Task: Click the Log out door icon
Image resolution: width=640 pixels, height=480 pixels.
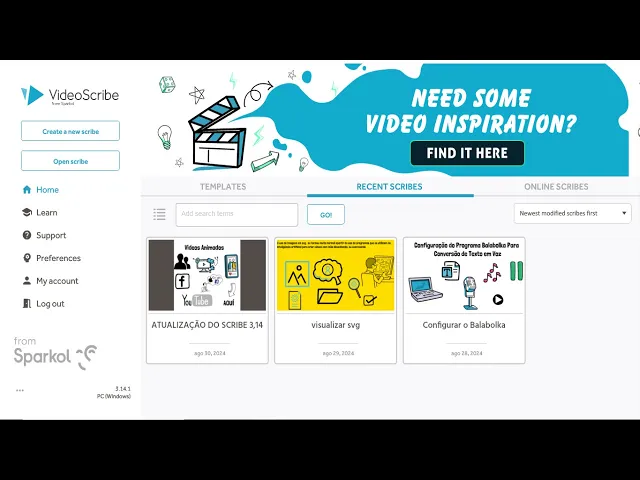Action: tap(27, 304)
